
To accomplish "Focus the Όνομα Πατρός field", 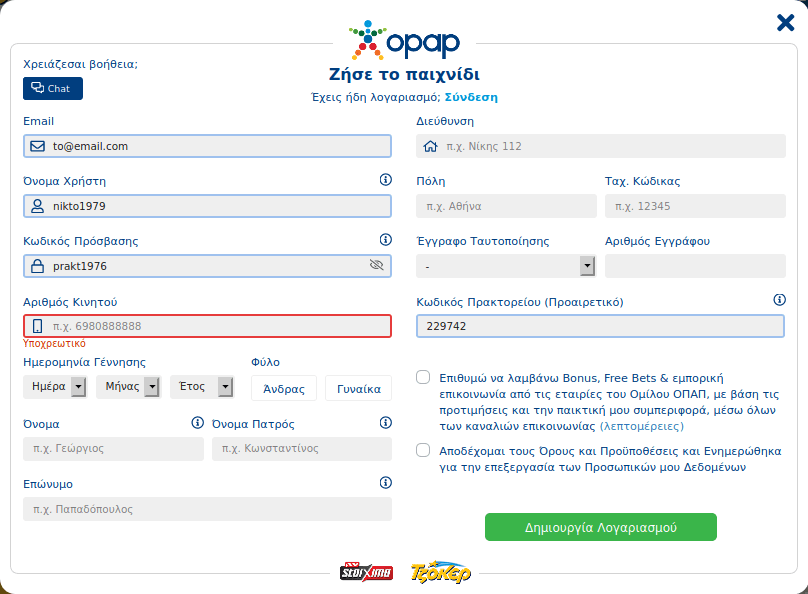I will [302, 449].
